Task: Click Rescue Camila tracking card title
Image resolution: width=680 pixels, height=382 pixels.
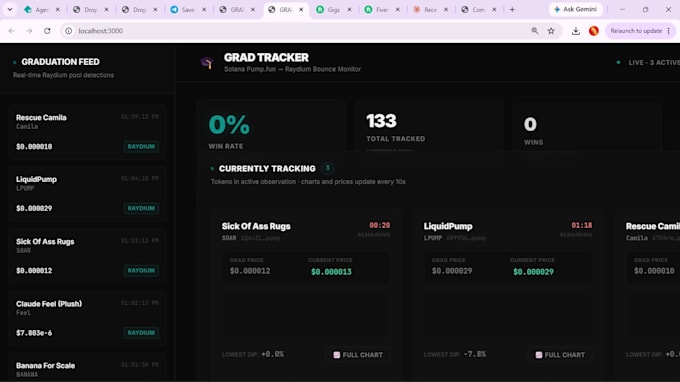Action: click(652, 226)
